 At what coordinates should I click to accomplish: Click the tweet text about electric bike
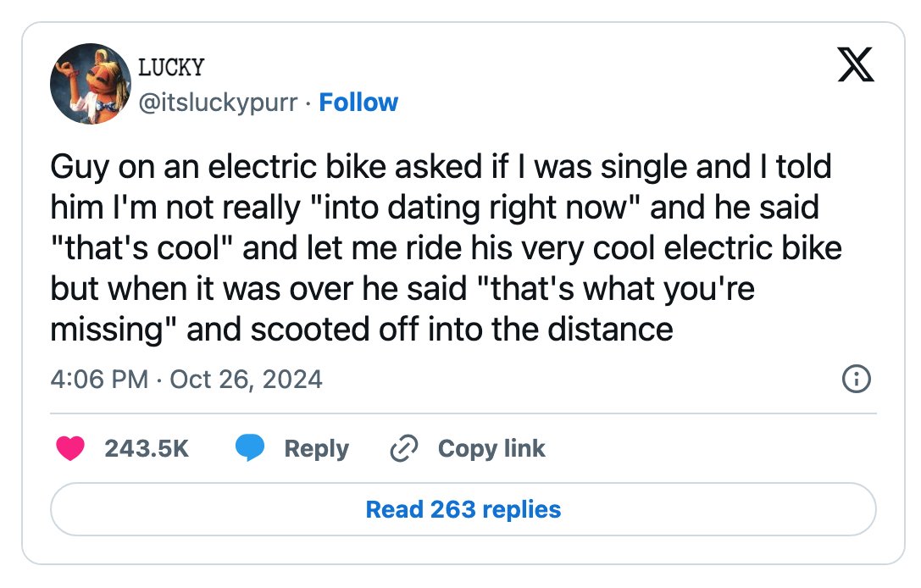[x=447, y=248]
